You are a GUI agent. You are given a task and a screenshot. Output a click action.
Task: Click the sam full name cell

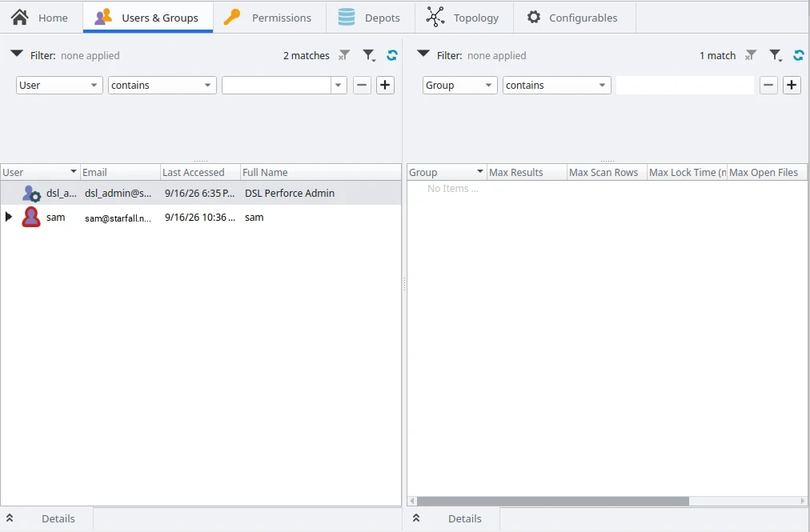pyautogui.click(x=255, y=218)
